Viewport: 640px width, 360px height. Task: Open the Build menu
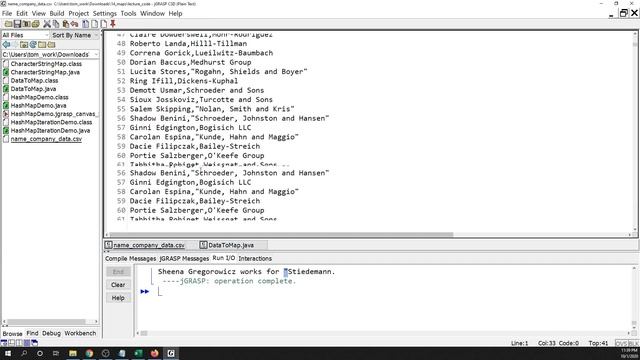pos(57,13)
